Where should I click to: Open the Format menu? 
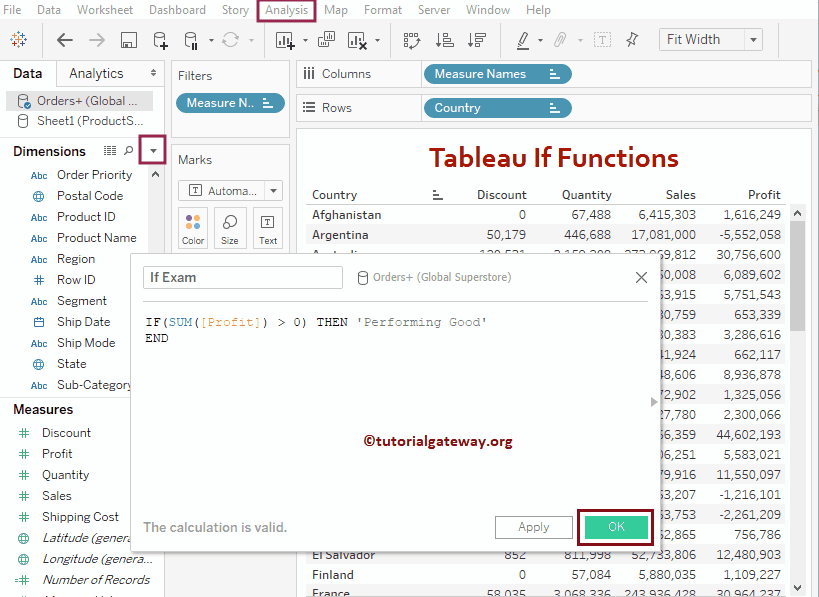point(383,10)
